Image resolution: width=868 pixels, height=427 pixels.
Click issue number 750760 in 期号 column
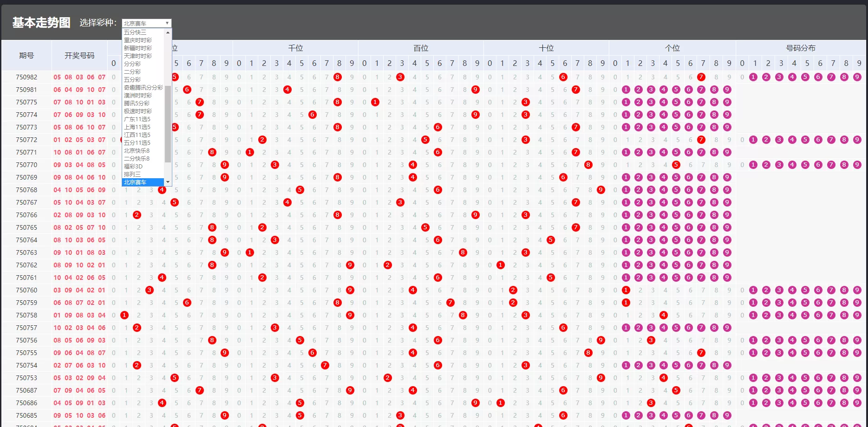[26, 290]
